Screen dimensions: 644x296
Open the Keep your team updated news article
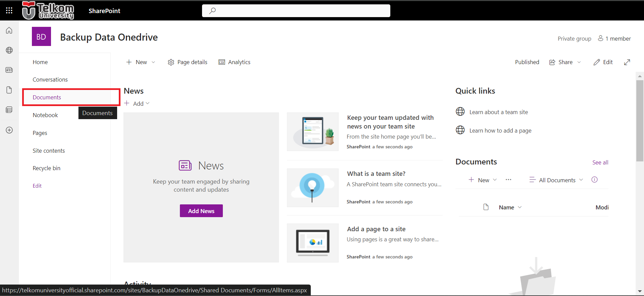point(390,122)
